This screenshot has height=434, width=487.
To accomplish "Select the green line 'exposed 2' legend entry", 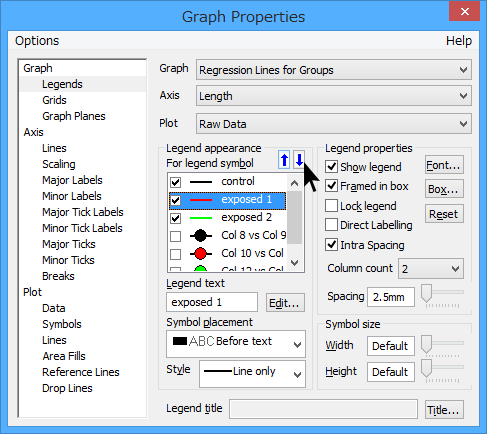I will [x=227, y=218].
